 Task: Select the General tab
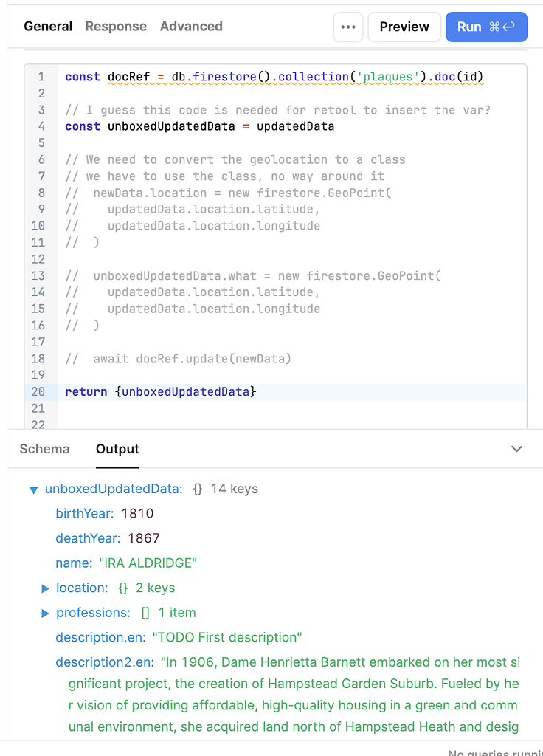point(48,27)
